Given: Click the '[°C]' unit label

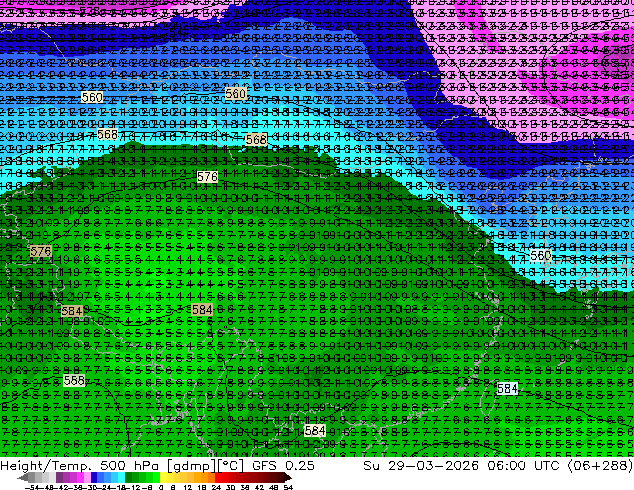Looking at the screenshot, I should tap(231, 466).
